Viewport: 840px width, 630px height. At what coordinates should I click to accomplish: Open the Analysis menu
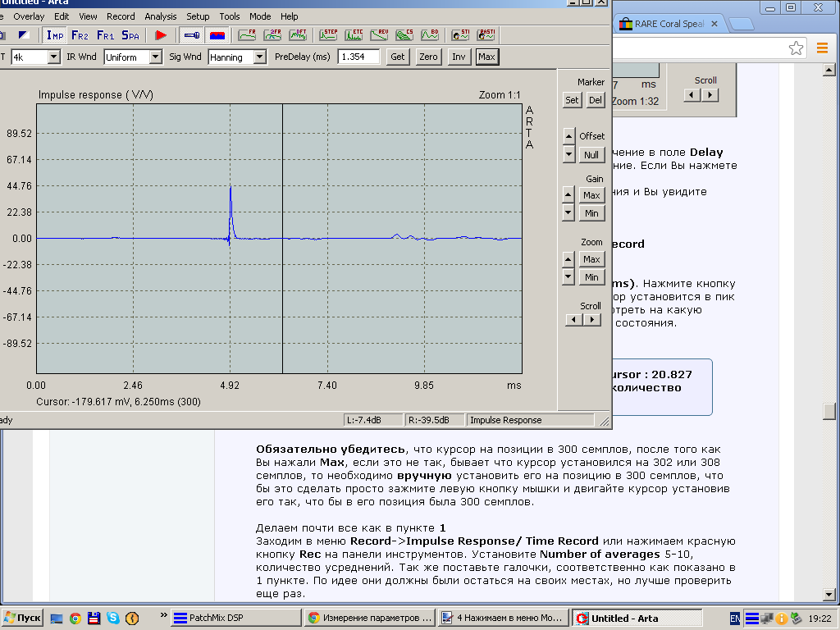pyautogui.click(x=160, y=16)
